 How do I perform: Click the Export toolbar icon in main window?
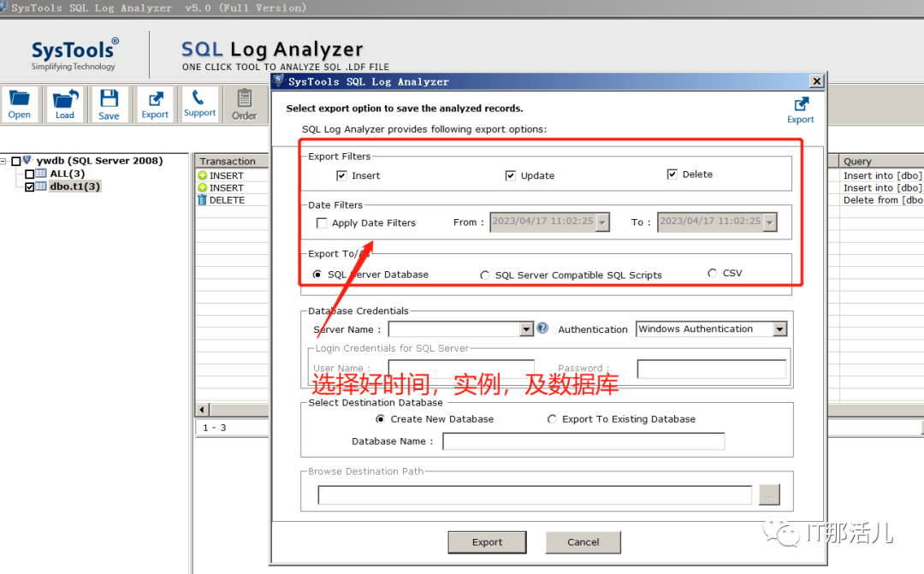(154, 104)
